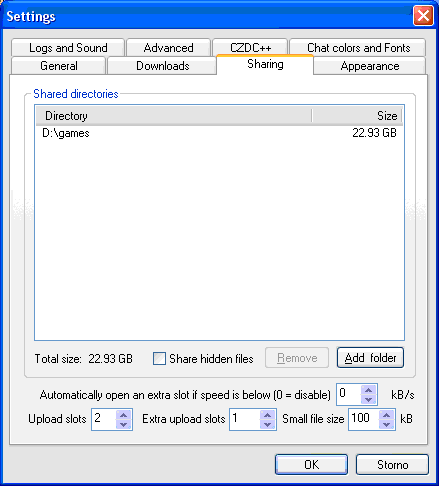This screenshot has width=439, height=486.
Task: Switch to the General tab
Action: click(58, 66)
